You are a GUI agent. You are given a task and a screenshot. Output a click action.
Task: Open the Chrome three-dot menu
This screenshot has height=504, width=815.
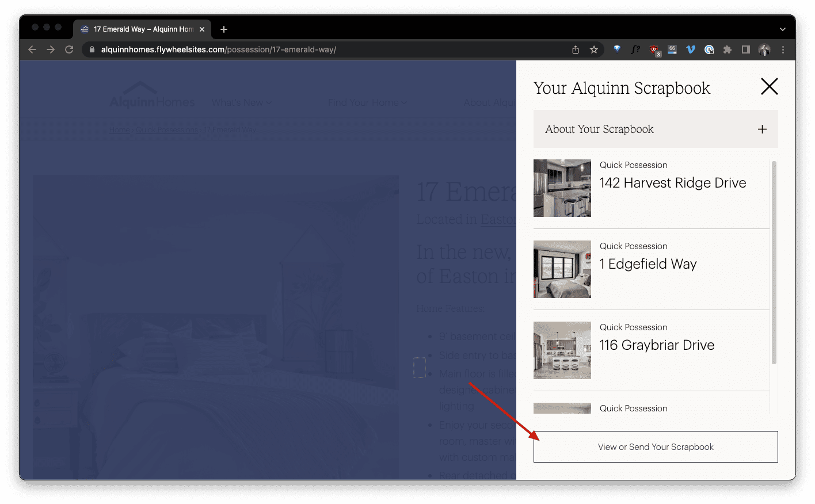click(783, 50)
